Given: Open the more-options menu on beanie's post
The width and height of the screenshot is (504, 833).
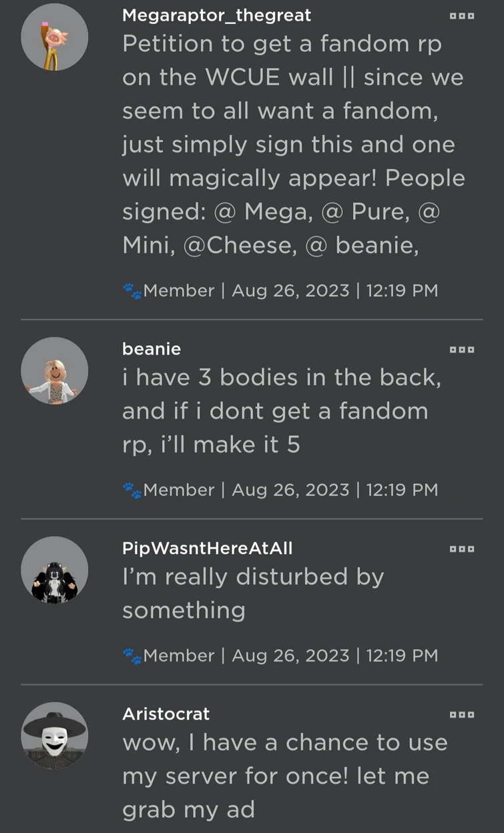Looking at the screenshot, I should 462,348.
